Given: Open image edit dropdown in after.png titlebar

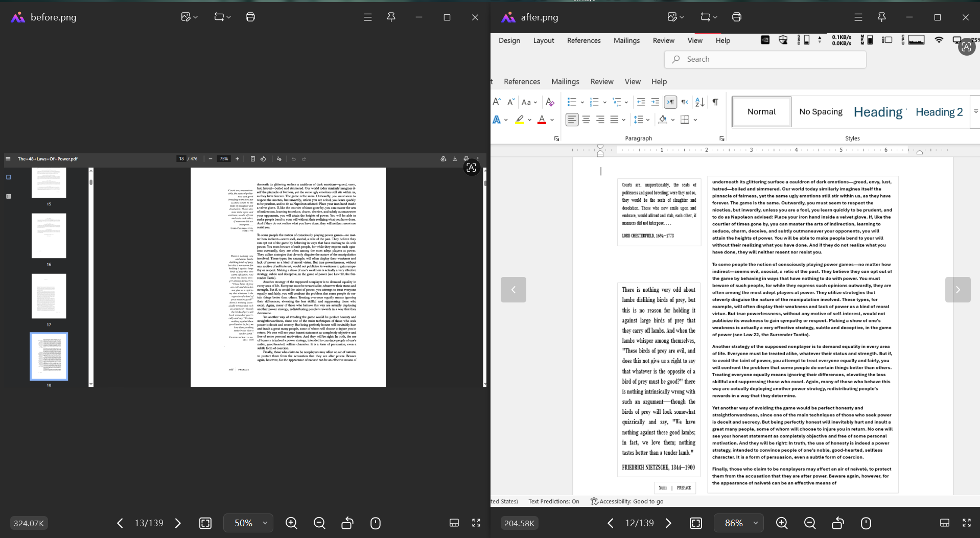Looking at the screenshot, I should [675, 17].
